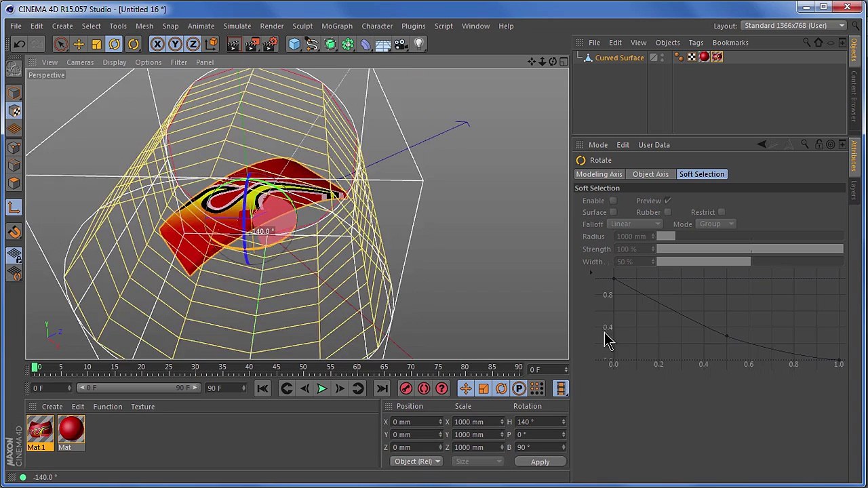Open the MoGraph menu
The width and height of the screenshot is (868, 488).
click(x=337, y=26)
